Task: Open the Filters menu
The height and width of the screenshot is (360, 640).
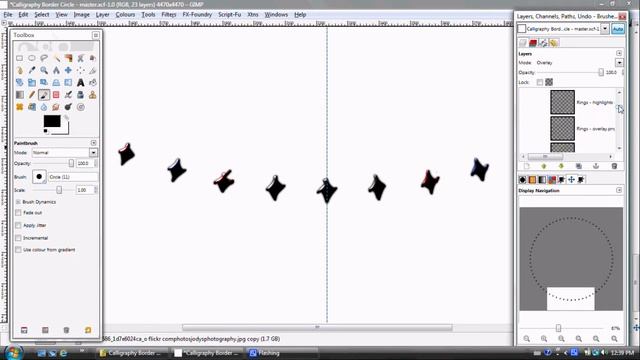Action: pos(169,15)
